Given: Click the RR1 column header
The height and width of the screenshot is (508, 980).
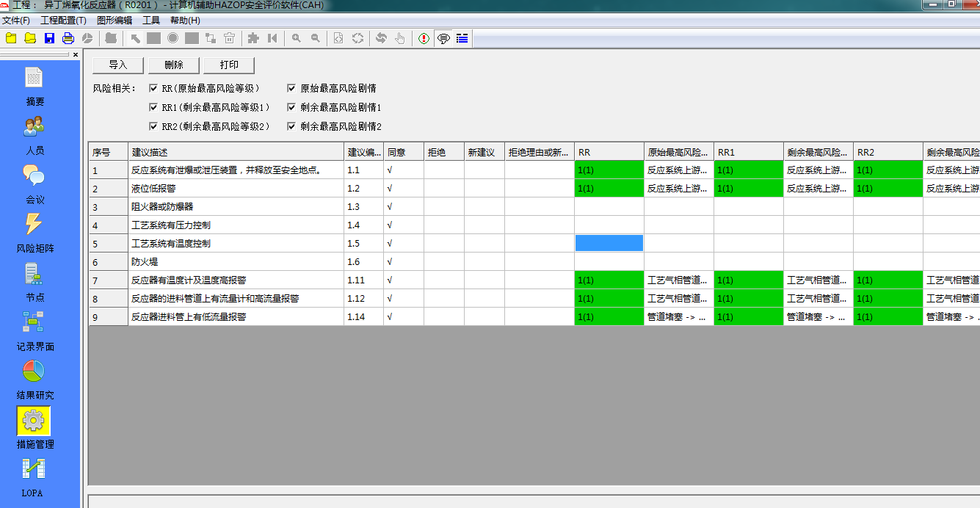Looking at the screenshot, I should pos(749,153).
